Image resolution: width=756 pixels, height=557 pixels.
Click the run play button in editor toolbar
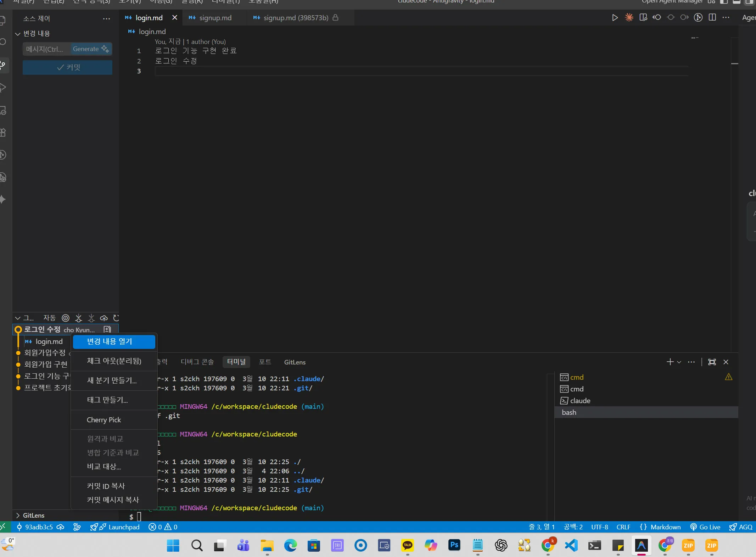pos(615,17)
